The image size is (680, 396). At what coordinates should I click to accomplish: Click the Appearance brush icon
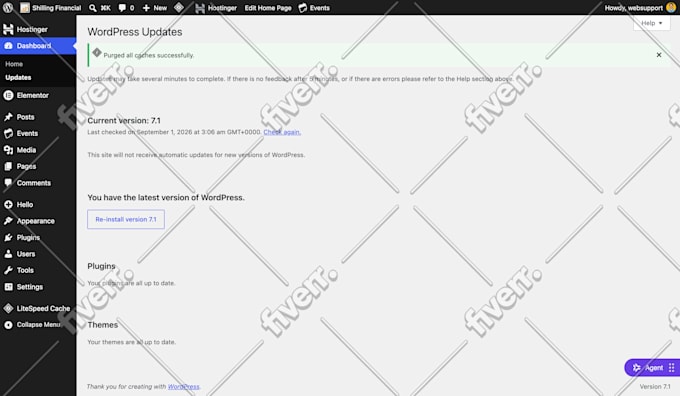coord(8,221)
